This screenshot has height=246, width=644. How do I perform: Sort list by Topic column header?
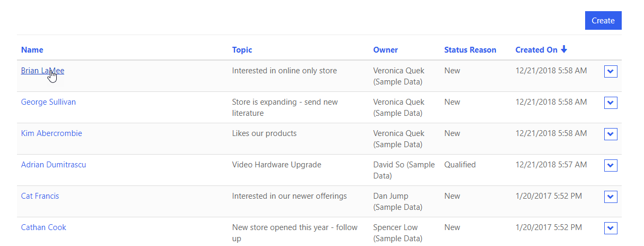(242, 50)
